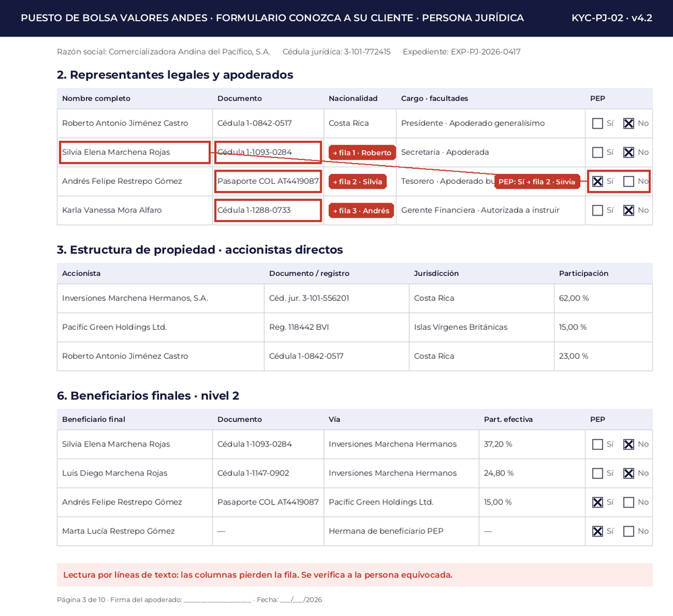Select the form code KYC-PJ-02 · v4.2
The width and height of the screenshot is (673, 616).
[x=612, y=18]
